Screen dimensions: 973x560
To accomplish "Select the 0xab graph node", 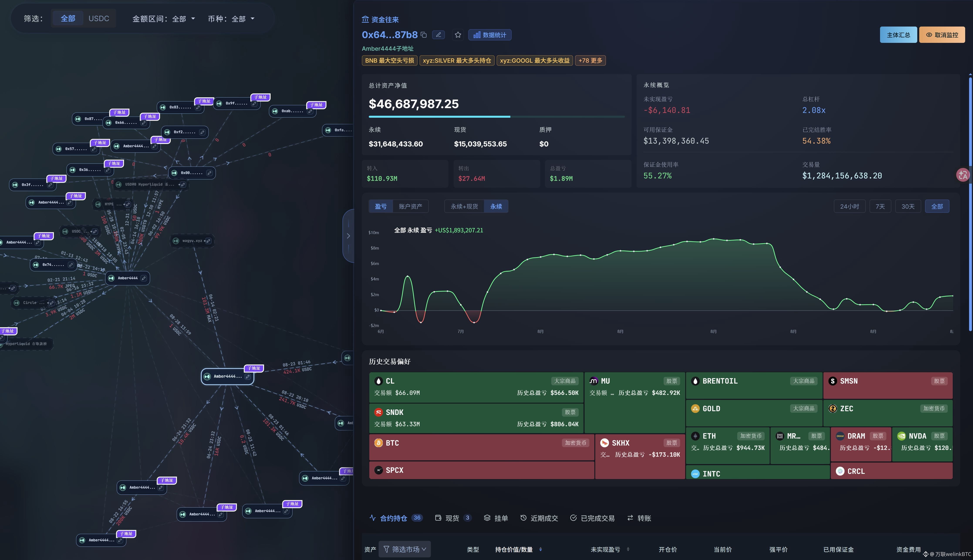I will [x=293, y=111].
